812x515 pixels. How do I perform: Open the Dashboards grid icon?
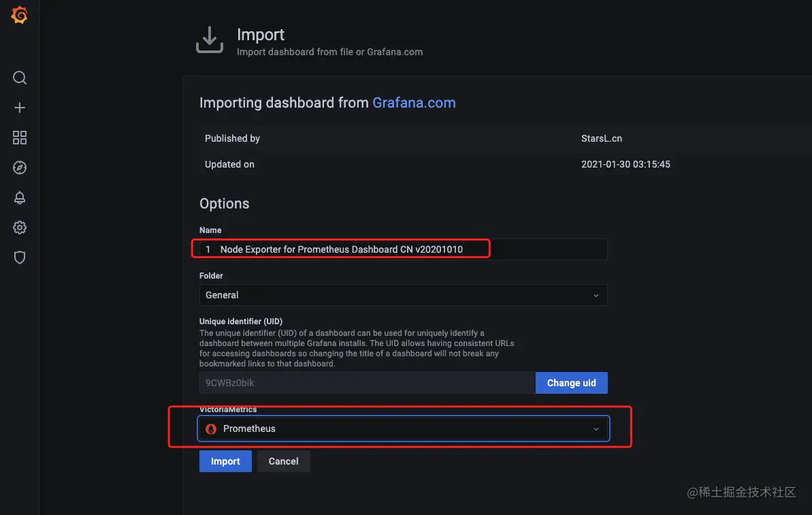[20, 138]
